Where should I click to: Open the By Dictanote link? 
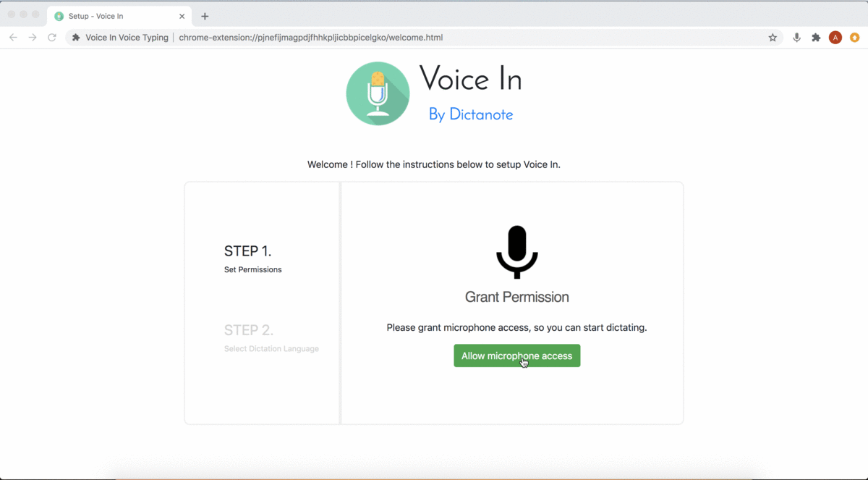[x=471, y=114]
